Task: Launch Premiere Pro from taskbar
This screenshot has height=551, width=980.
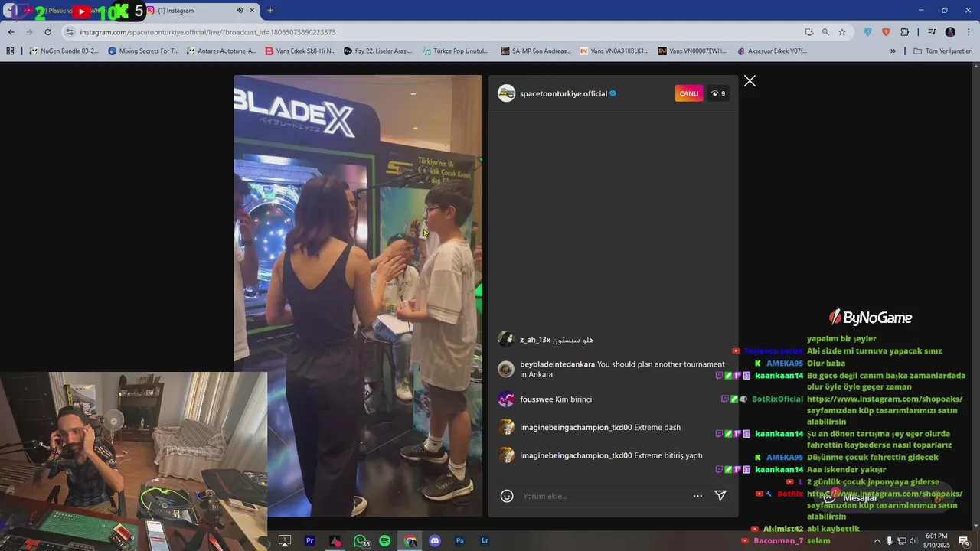Action: point(309,540)
